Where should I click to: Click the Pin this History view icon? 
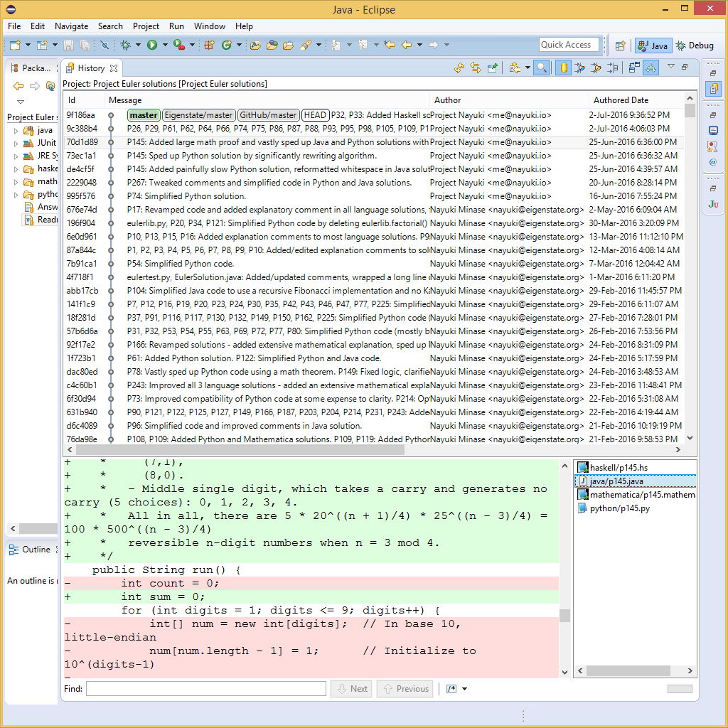tap(493, 68)
